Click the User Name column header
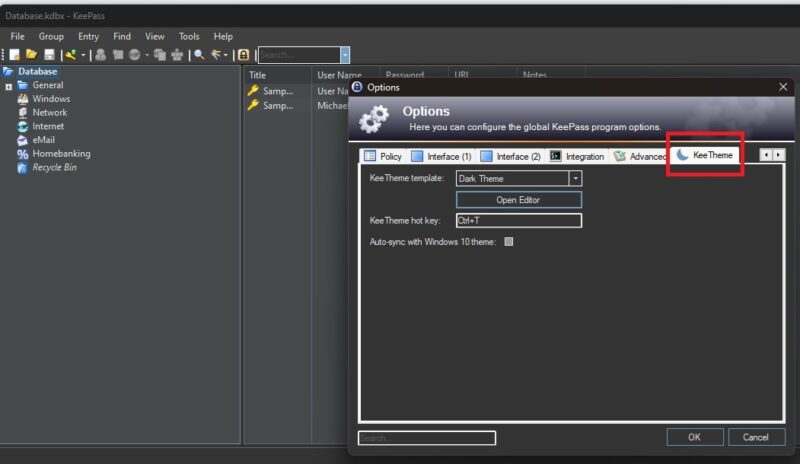 pyautogui.click(x=339, y=75)
